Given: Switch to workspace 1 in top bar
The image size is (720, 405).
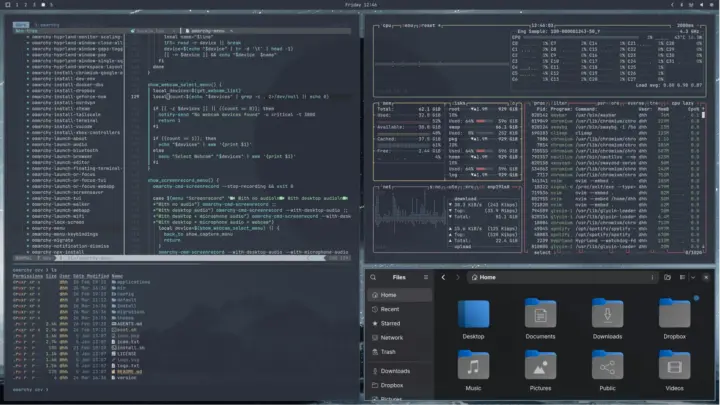Looking at the screenshot, I should [x=17, y=5].
